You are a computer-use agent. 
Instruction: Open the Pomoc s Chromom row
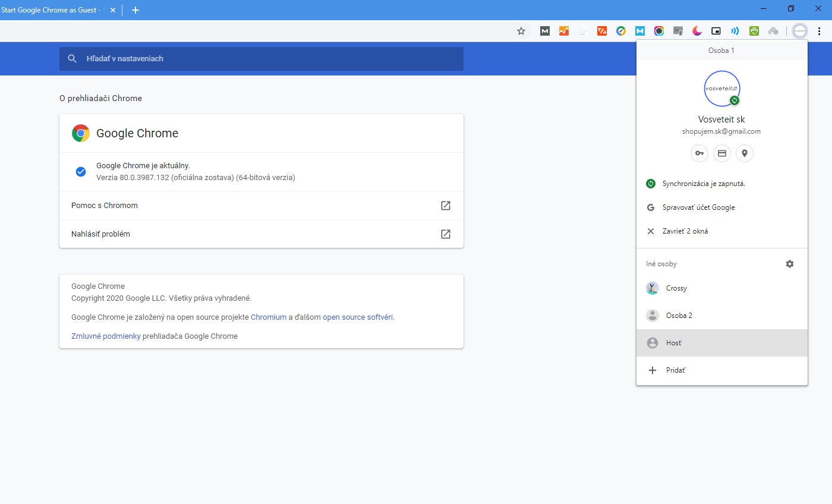pos(261,206)
